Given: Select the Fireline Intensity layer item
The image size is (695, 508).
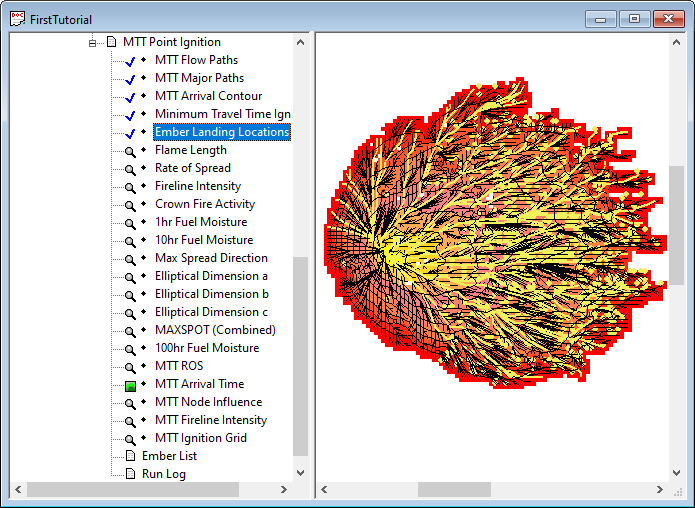Looking at the screenshot, I should [x=197, y=186].
